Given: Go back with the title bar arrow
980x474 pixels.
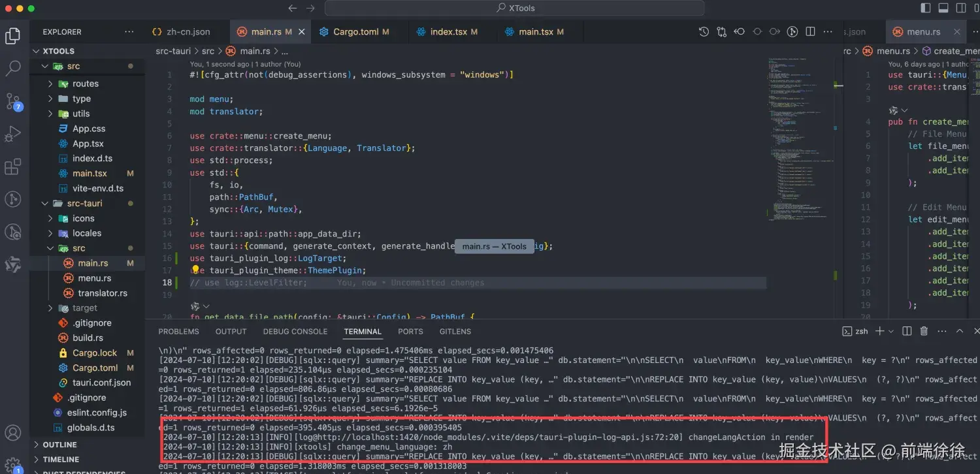Looking at the screenshot, I should [x=292, y=8].
